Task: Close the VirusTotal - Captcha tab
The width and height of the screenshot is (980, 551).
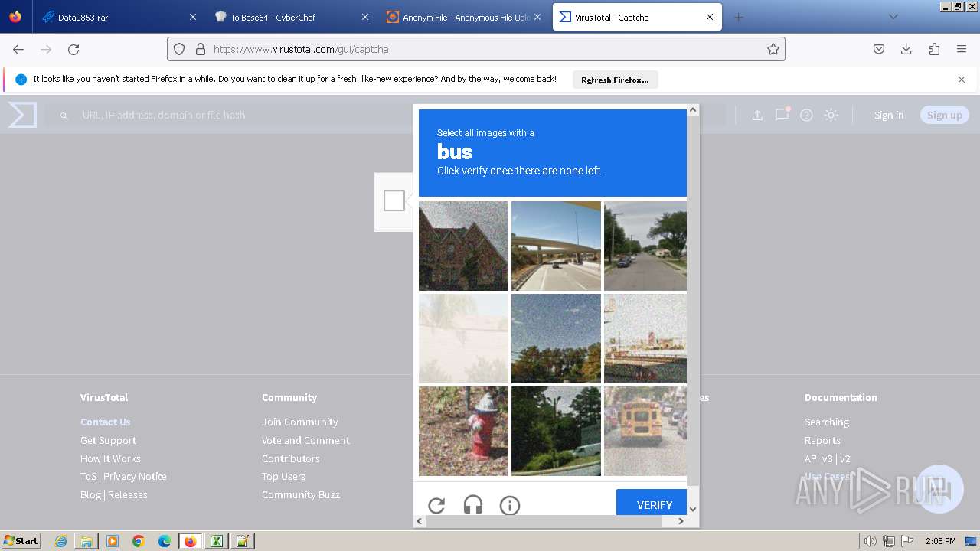Action: click(710, 17)
